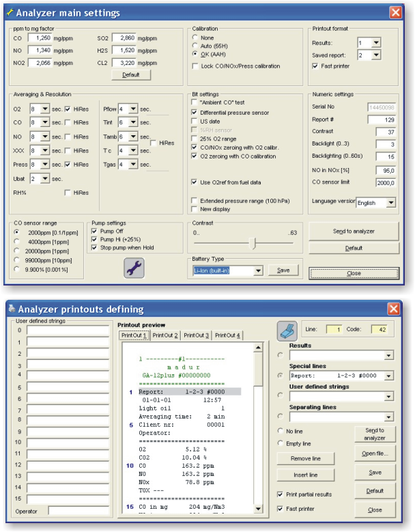
Task: Click Save button in printouts defining
Action: (375, 473)
